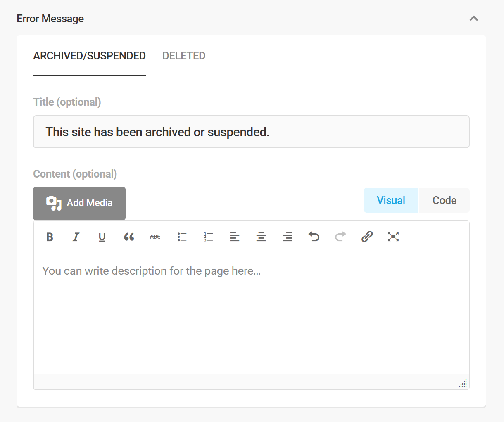Insert a bulleted list
Viewport: 504px width, 422px height.
coord(182,237)
